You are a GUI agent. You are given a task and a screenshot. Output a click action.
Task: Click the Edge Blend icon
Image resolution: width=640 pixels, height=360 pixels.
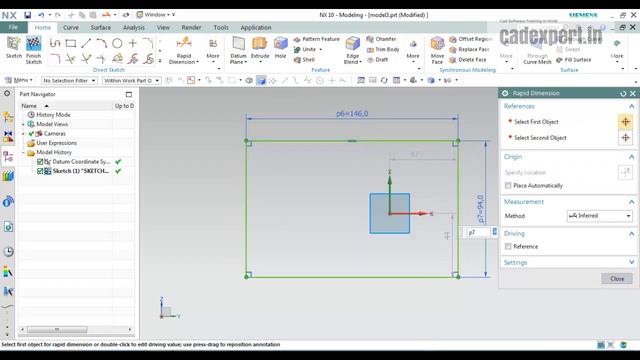click(352, 43)
